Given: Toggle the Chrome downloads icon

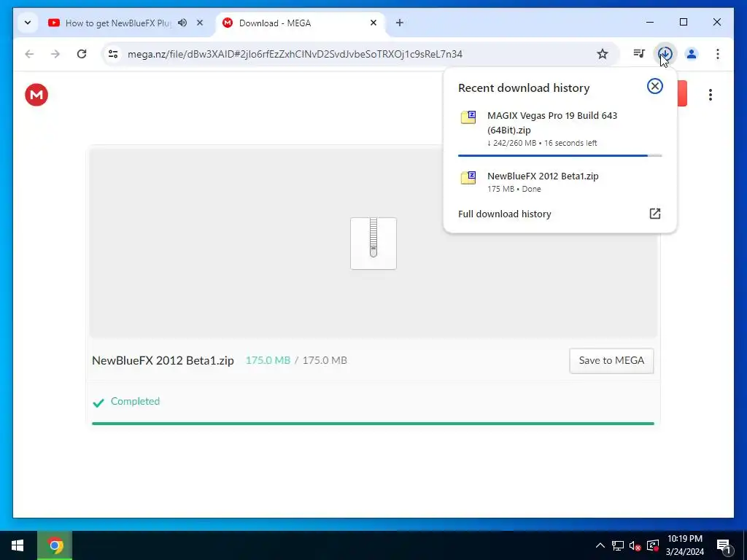Looking at the screenshot, I should point(665,54).
